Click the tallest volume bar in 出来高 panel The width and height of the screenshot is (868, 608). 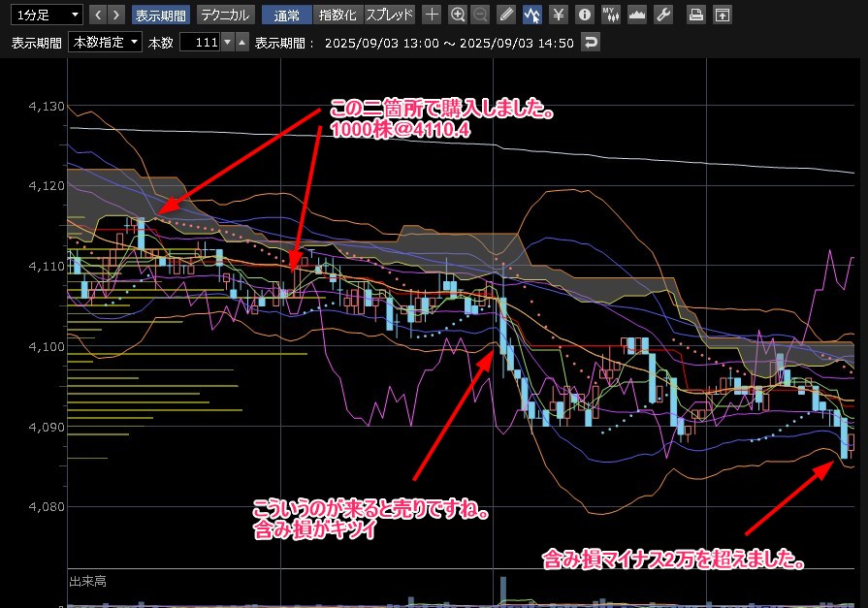pyautogui.click(x=503, y=591)
